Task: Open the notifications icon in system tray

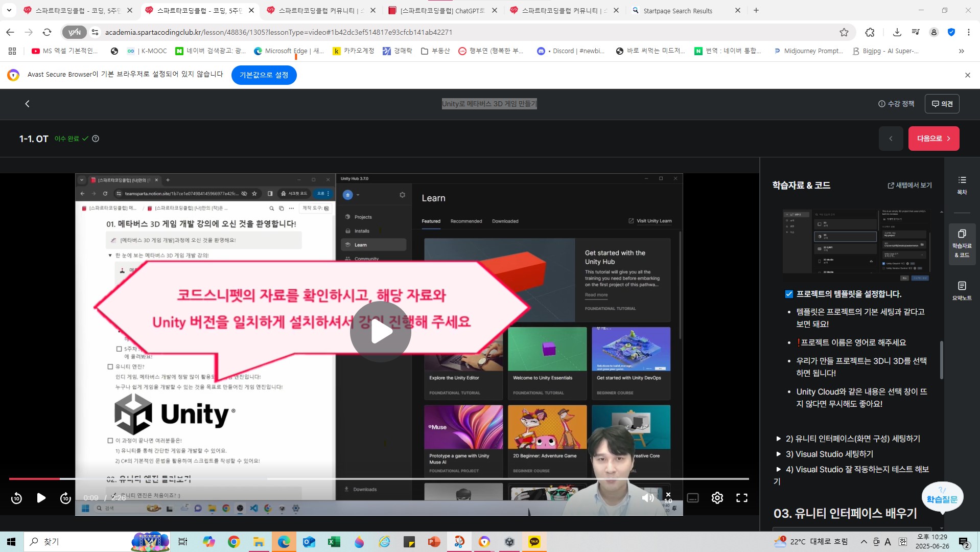Action: pyautogui.click(x=964, y=542)
